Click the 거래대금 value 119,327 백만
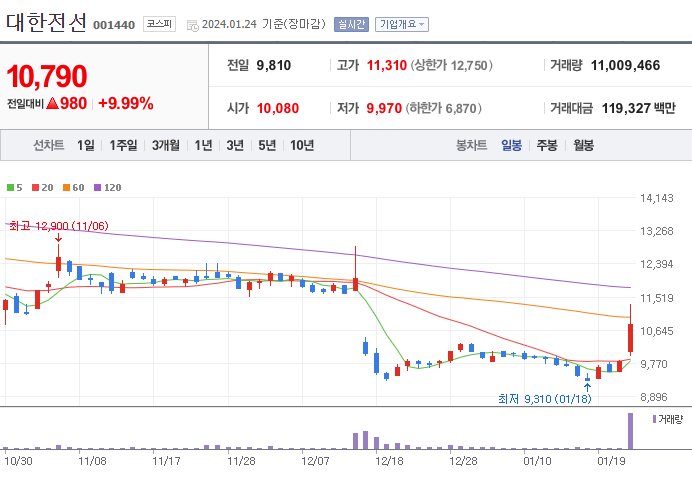Viewport: 692px width, 485px height. (x=639, y=108)
